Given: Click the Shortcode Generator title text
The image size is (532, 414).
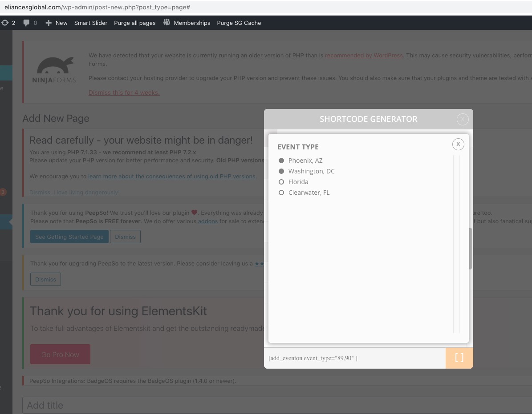Looking at the screenshot, I should click(369, 119).
